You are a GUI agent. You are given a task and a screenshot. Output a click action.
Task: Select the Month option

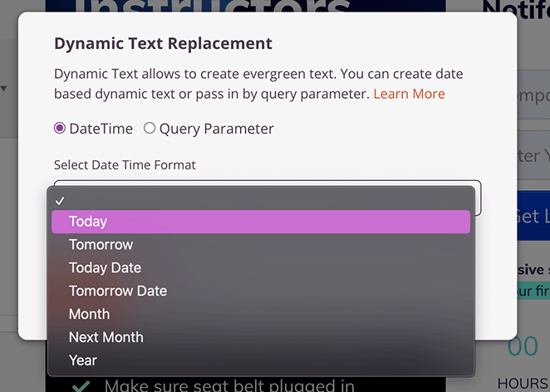pos(261,314)
